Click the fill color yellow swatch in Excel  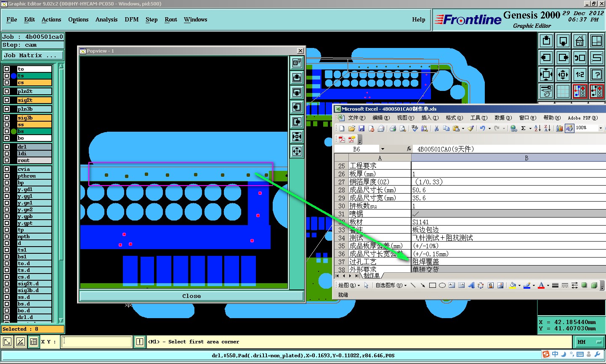coord(513,285)
